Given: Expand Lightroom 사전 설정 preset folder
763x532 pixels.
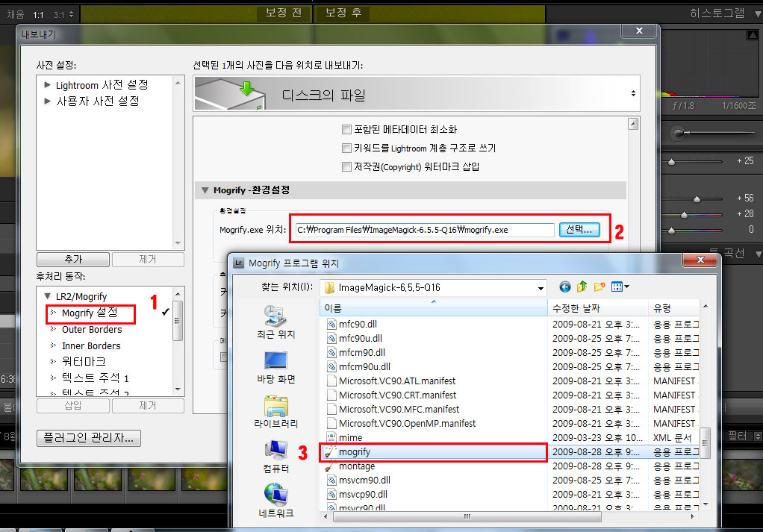Looking at the screenshot, I should 48,85.
